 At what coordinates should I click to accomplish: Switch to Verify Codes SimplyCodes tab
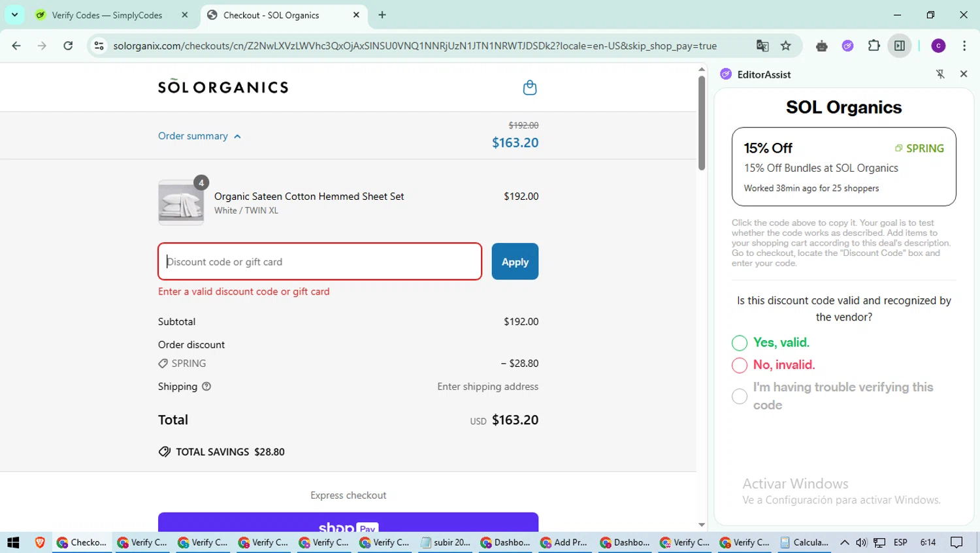[x=108, y=15]
